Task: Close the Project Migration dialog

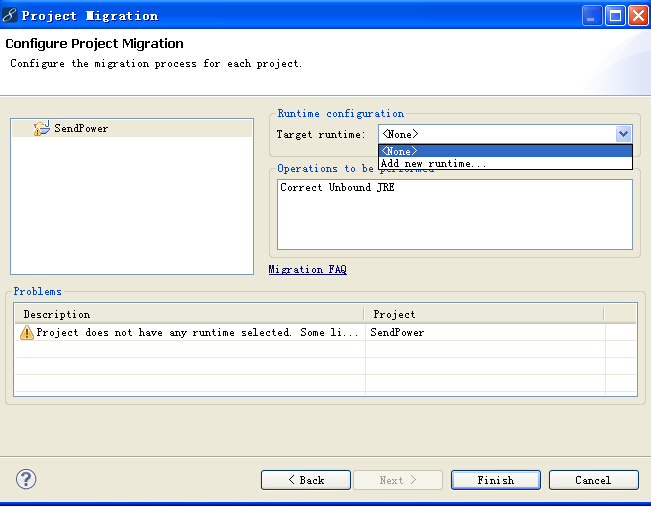Action: (637, 15)
